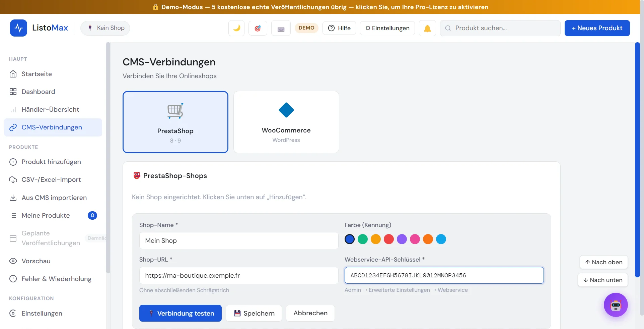Open Meine Produkte sidebar item
644x329 pixels.
click(53, 215)
